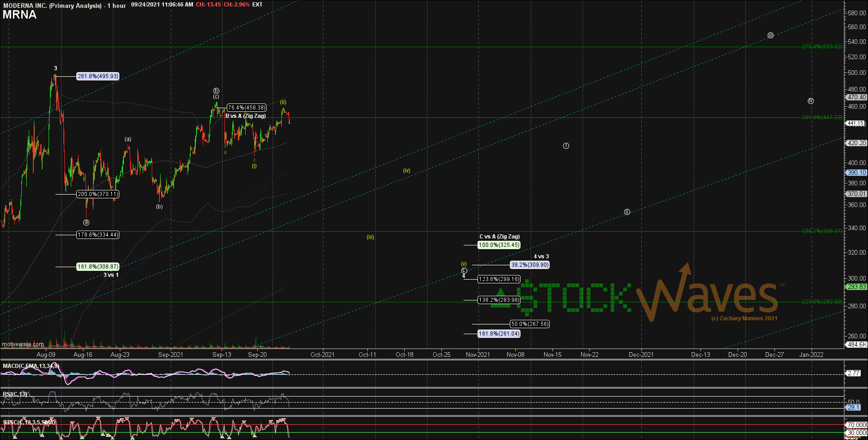
Task: Click the Nov-08 date on time axis
Action: [x=515, y=355]
